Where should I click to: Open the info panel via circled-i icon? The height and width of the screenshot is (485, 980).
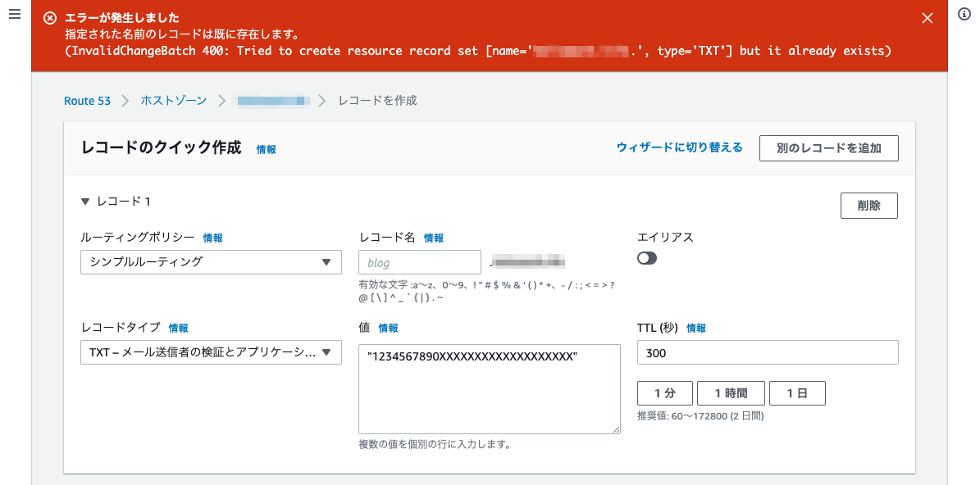(x=964, y=13)
